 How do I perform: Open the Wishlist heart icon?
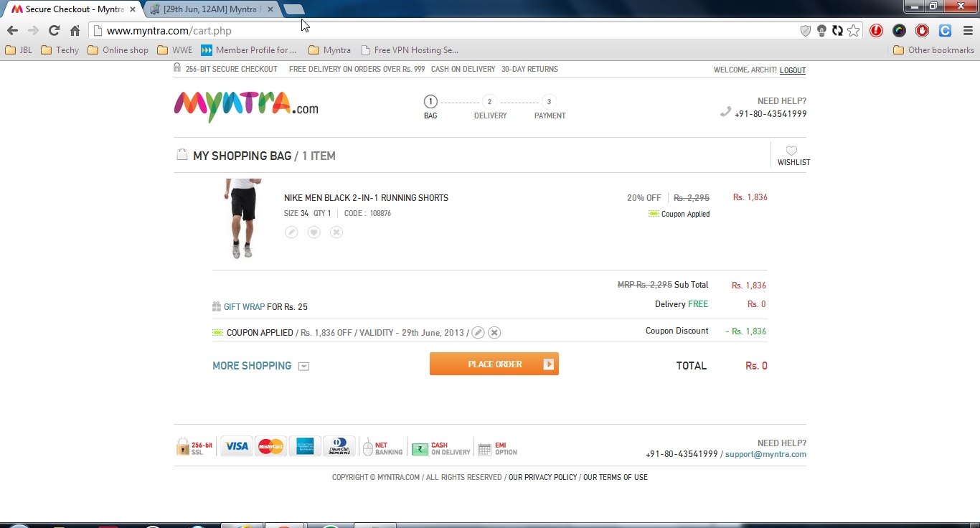pyautogui.click(x=791, y=151)
